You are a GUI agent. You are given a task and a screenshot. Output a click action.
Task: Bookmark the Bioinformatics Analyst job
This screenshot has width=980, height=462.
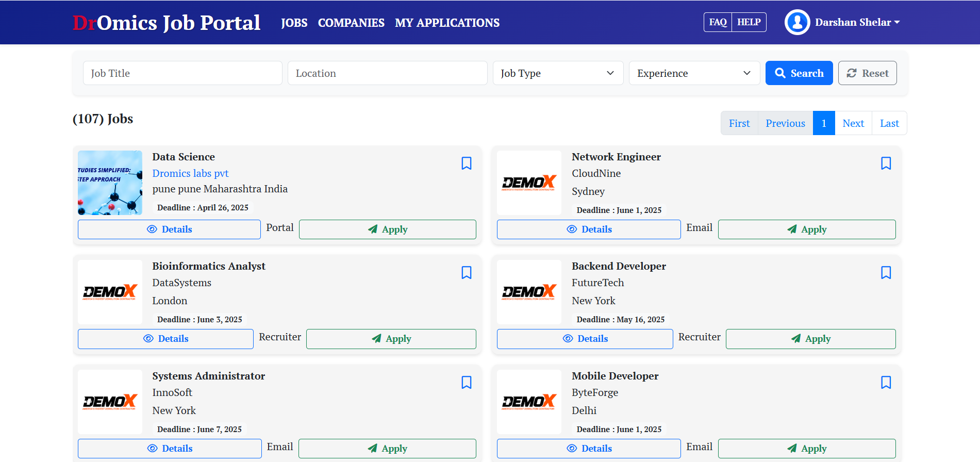click(467, 273)
